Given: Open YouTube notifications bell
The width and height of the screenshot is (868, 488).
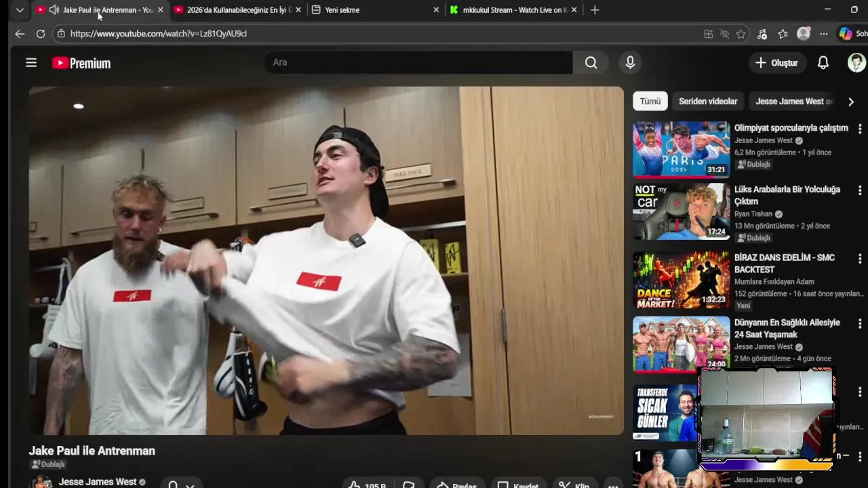Looking at the screenshot, I should (823, 62).
